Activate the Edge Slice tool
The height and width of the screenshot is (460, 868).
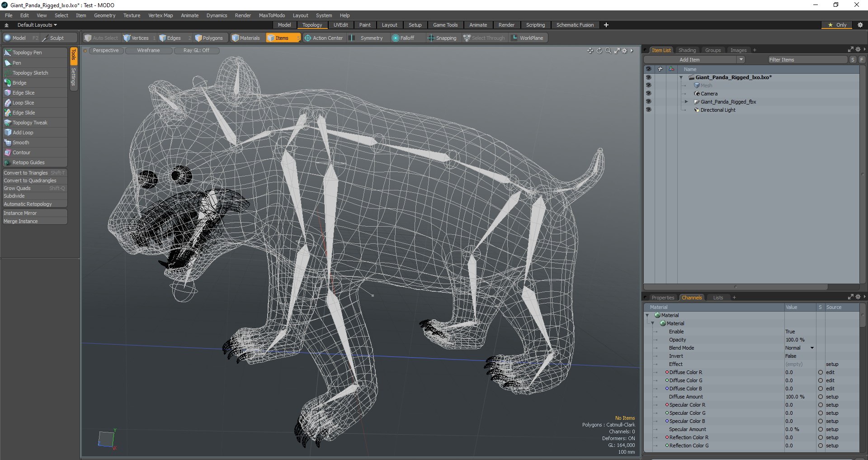pyautogui.click(x=35, y=93)
